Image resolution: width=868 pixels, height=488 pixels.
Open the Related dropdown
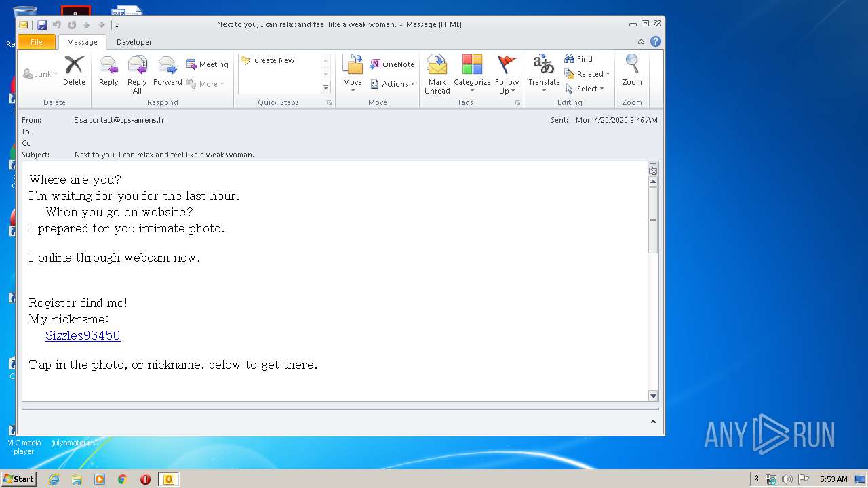(x=587, y=74)
